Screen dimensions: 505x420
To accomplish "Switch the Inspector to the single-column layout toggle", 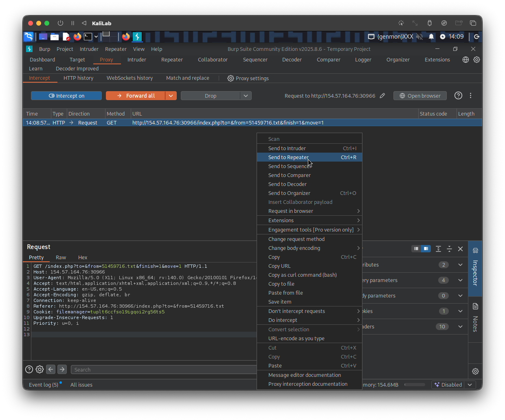I will point(416,249).
